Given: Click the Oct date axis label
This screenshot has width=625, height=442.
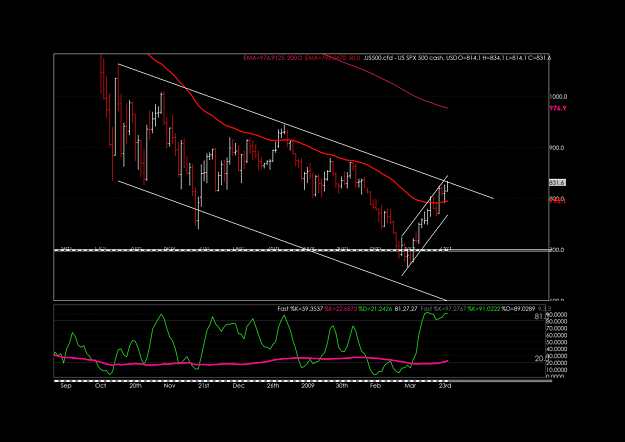Looking at the screenshot, I should [101, 386].
